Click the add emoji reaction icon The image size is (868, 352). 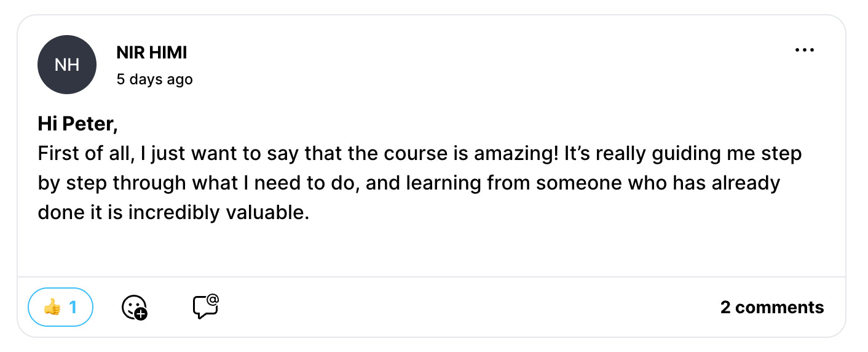134,306
